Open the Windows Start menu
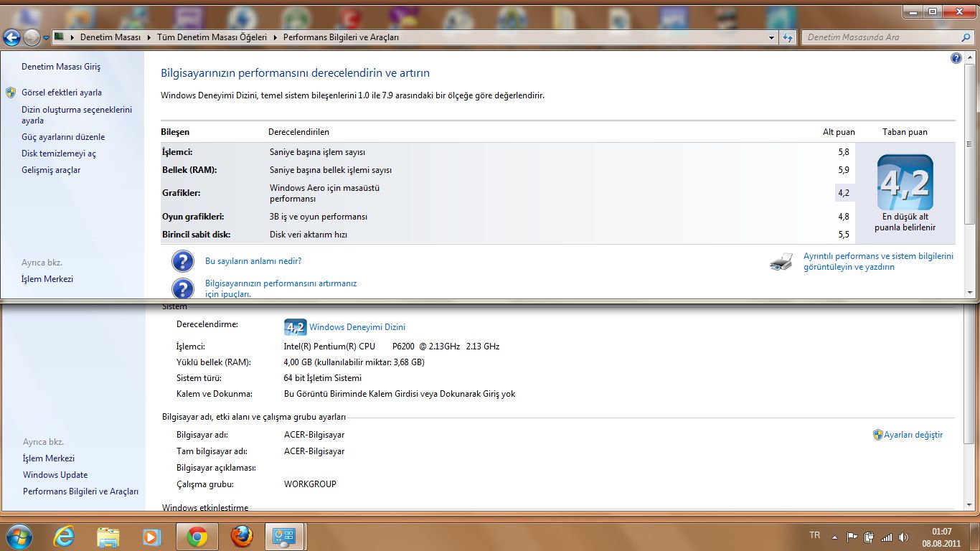 18,536
